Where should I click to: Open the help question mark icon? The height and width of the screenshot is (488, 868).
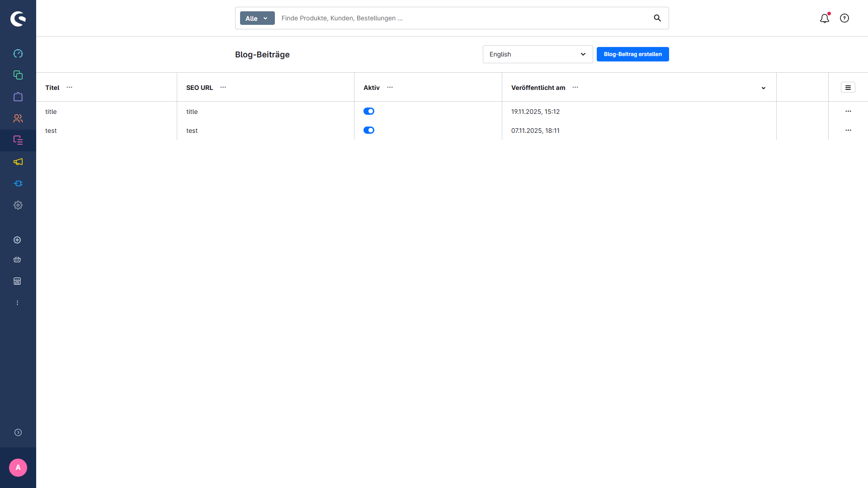(x=844, y=18)
